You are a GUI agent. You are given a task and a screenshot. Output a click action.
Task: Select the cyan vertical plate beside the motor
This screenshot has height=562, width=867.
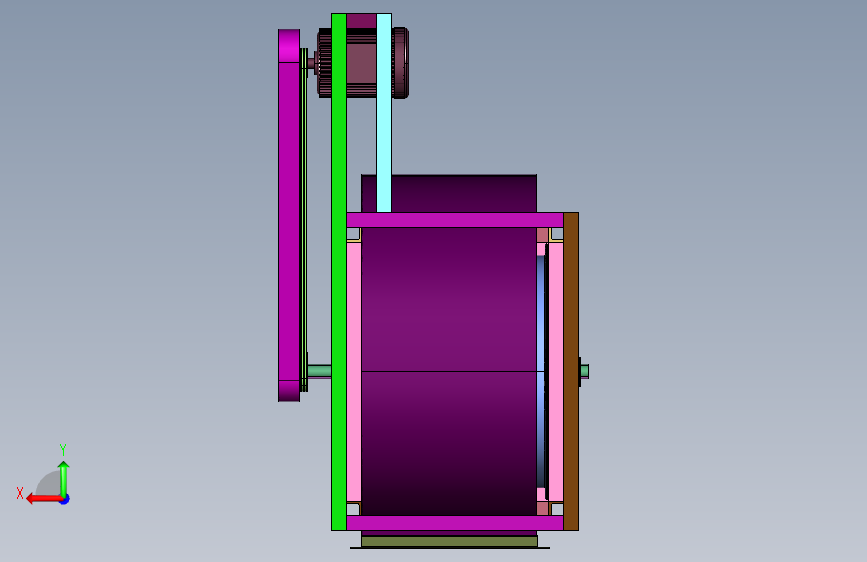(x=384, y=113)
